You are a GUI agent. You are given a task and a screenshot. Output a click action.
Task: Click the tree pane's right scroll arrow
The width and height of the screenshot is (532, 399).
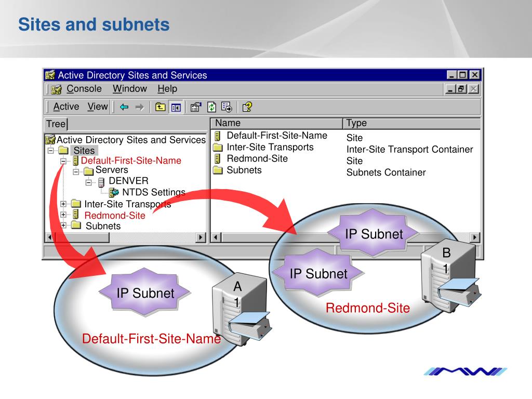click(x=201, y=237)
